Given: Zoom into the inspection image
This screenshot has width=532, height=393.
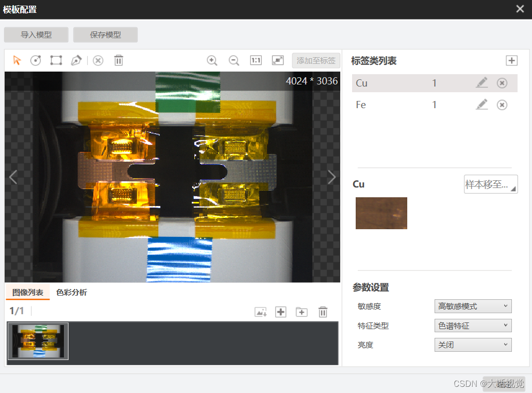Looking at the screenshot, I should click(212, 60).
